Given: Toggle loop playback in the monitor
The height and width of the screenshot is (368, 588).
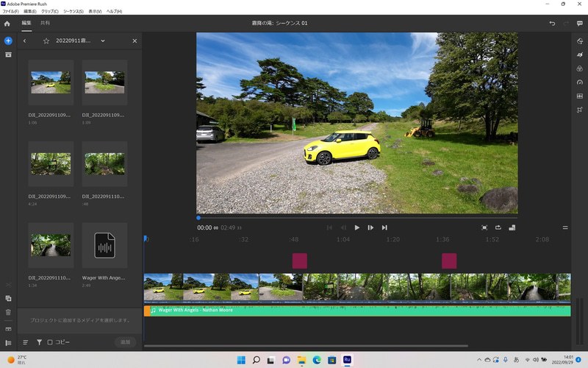Looking at the screenshot, I should pos(498,227).
